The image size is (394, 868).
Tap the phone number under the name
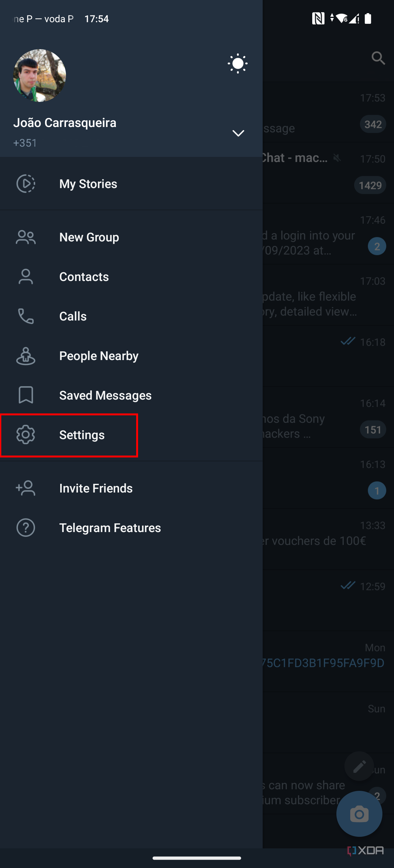tap(25, 142)
